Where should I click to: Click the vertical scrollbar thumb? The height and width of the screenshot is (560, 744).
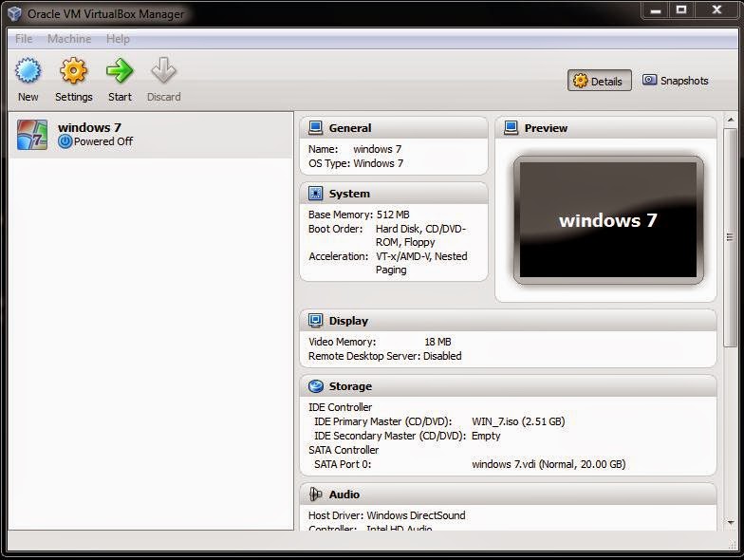730,237
